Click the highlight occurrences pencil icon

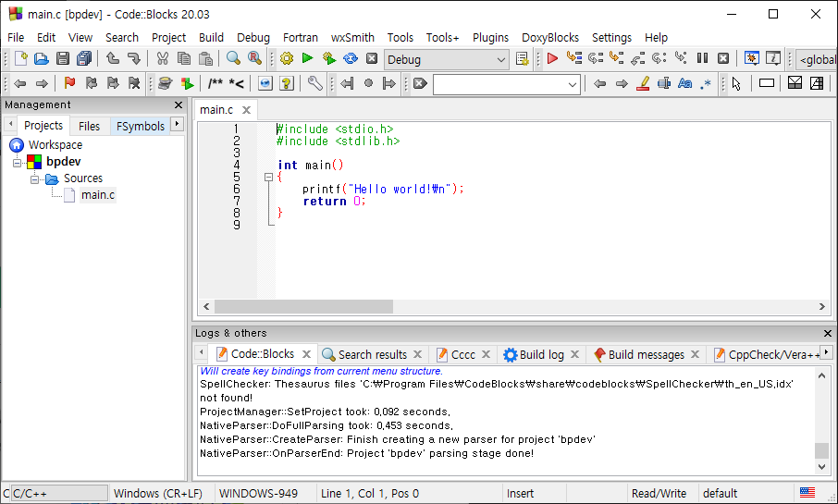coord(643,83)
